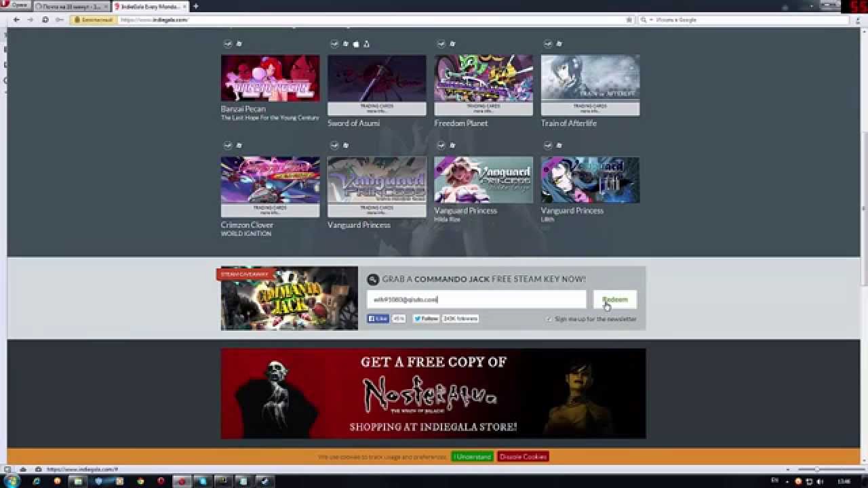Click the EN language indicator in the tray
Image resolution: width=868 pixels, height=488 pixels.
[774, 481]
